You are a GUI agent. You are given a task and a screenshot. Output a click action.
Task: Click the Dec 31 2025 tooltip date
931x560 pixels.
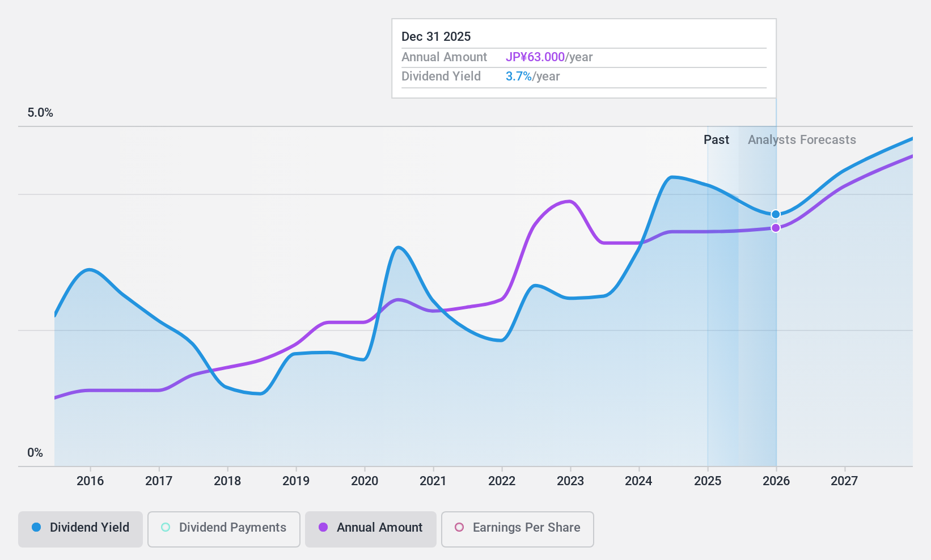[x=436, y=37]
